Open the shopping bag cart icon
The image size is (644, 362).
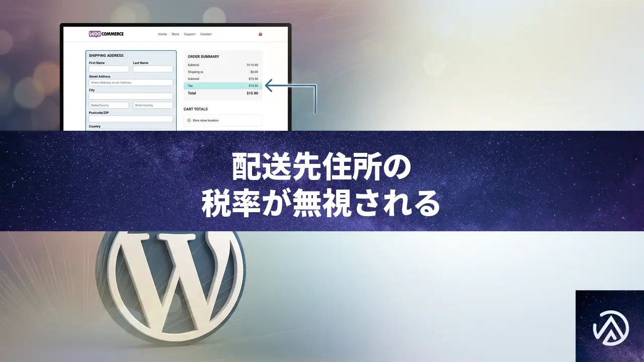pos(260,34)
